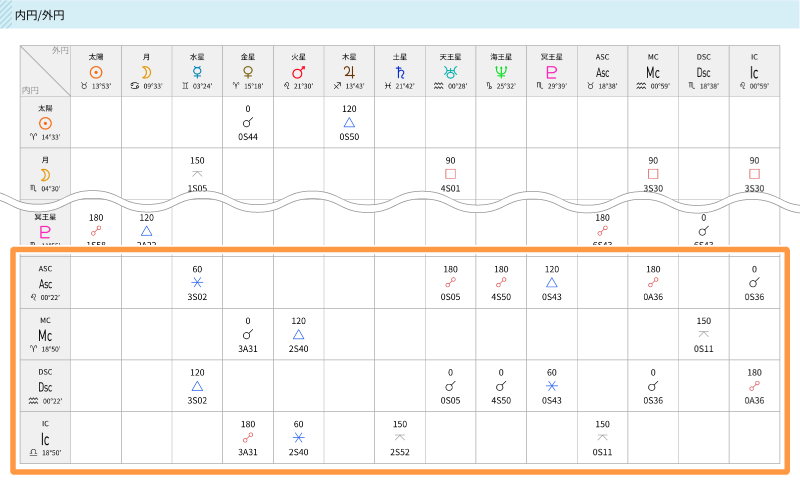Image resolution: width=800 pixels, height=482 pixels.
Task: Select the Neptune trident in the column header
Action: [501, 73]
